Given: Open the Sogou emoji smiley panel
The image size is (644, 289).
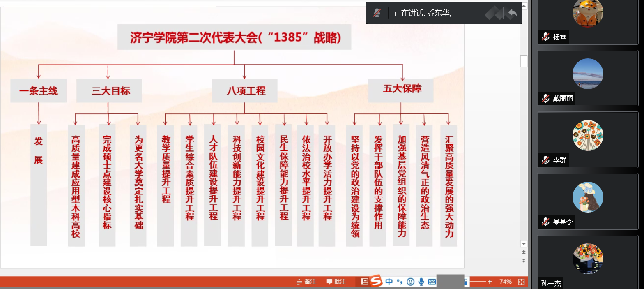Looking at the screenshot, I should click(x=410, y=282).
